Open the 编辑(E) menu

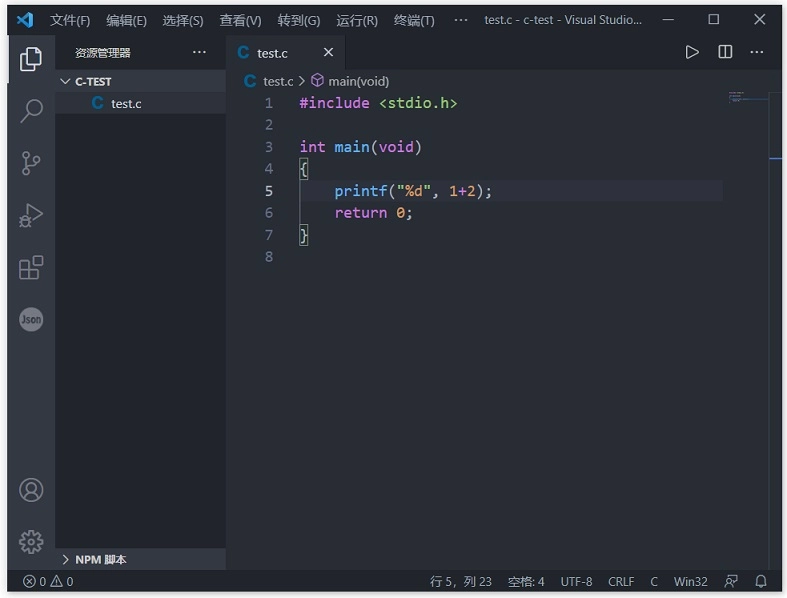126,20
